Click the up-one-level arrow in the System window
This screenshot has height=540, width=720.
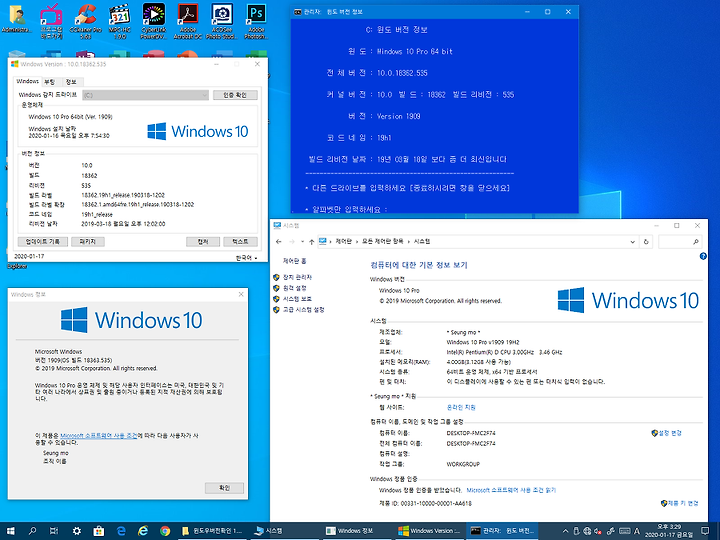[x=311, y=242]
